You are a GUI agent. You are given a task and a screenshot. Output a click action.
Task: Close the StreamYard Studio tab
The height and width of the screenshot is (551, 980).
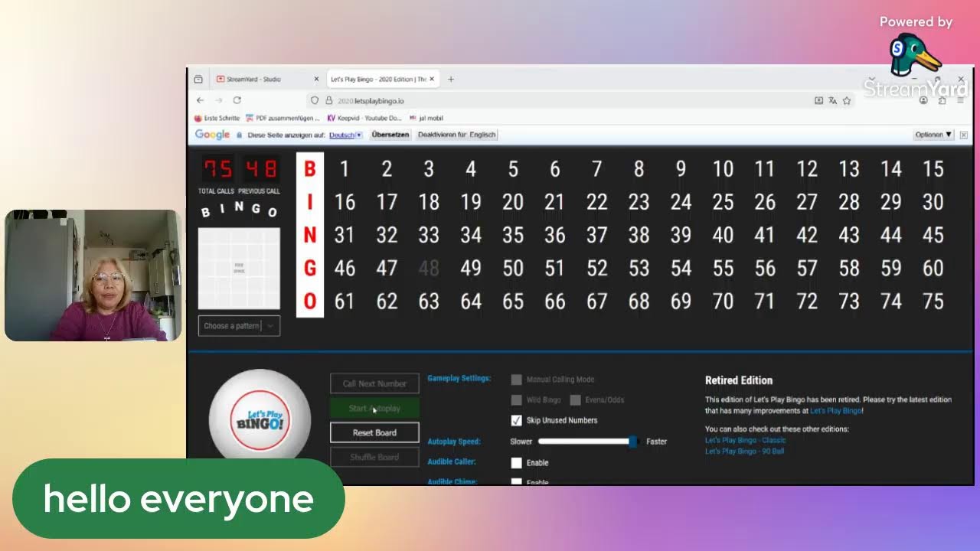pyautogui.click(x=316, y=79)
